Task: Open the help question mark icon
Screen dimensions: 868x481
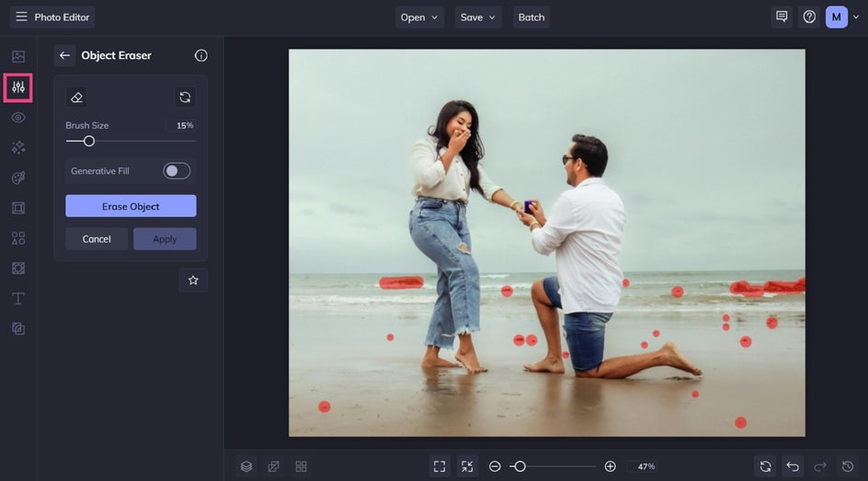Action: click(809, 17)
